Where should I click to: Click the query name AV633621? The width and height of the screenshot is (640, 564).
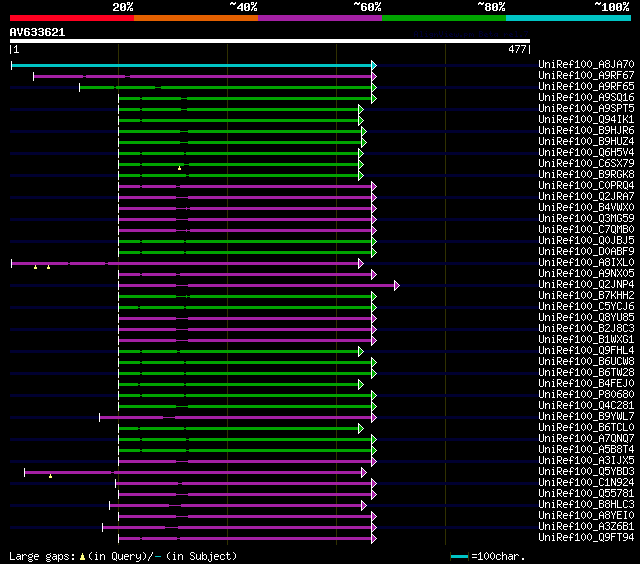tap(37, 32)
